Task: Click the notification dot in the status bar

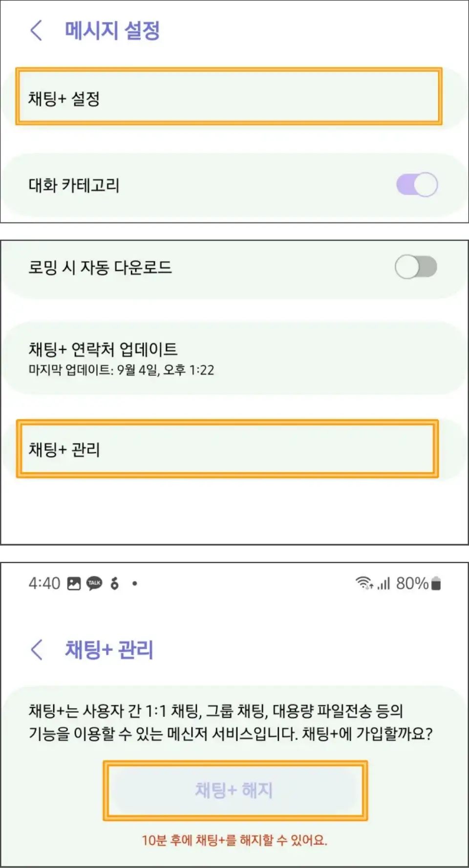Action: click(x=134, y=583)
